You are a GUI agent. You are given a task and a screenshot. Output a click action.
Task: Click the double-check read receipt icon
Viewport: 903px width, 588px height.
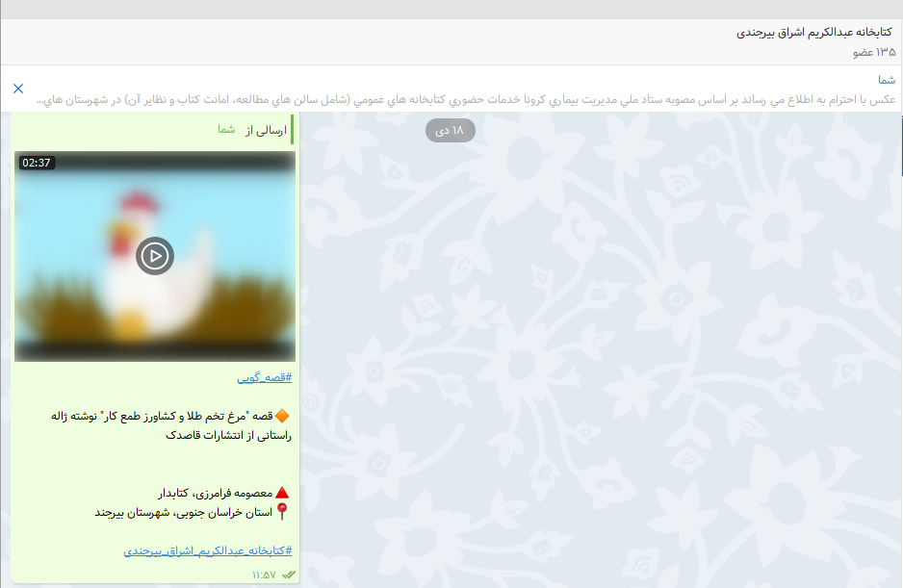(x=289, y=575)
